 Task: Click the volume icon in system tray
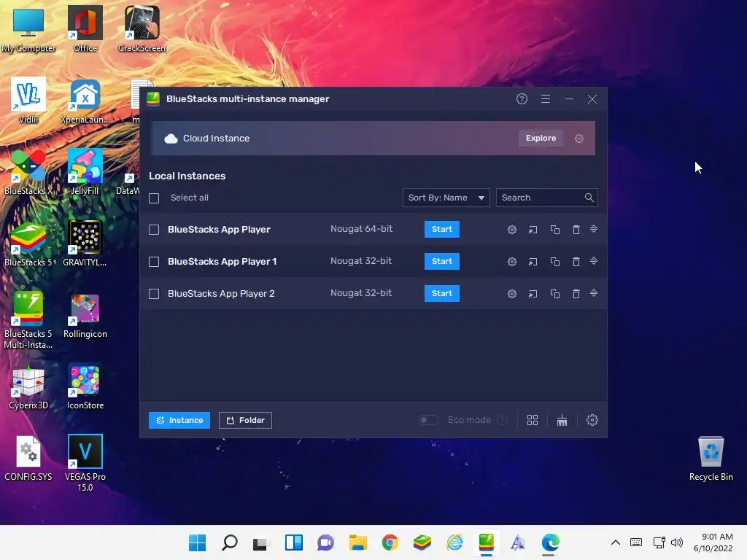(x=676, y=542)
